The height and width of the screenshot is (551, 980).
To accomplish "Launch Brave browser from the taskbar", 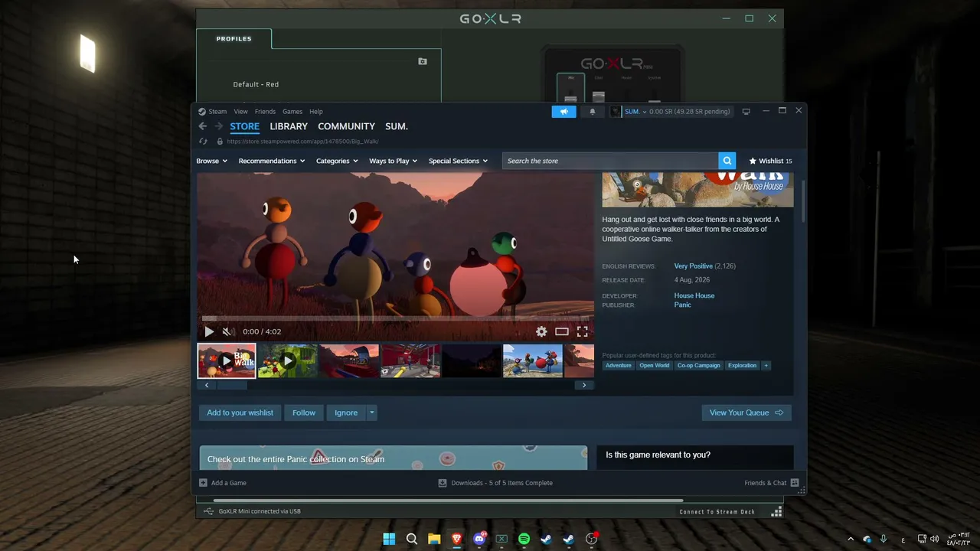I will tap(457, 539).
